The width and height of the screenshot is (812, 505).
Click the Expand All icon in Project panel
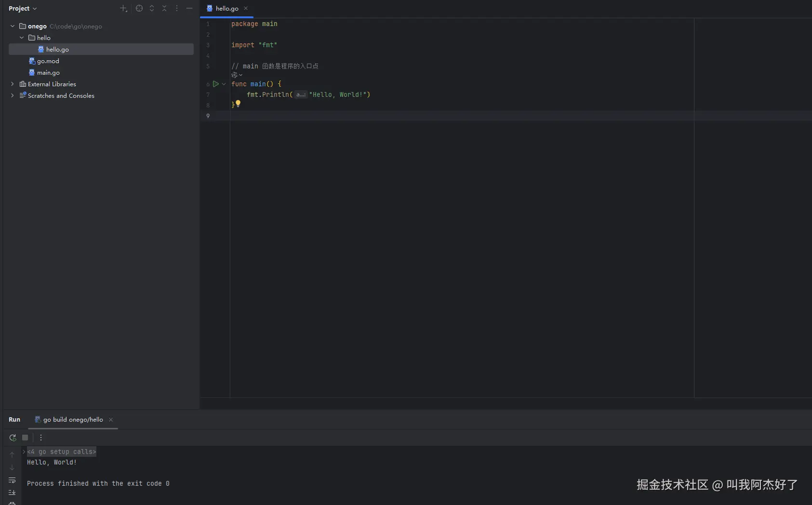[152, 8]
